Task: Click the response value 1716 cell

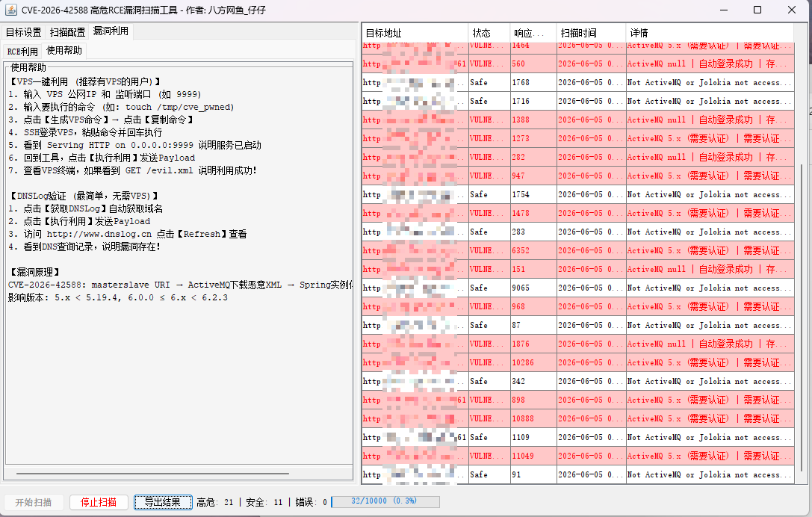Action: click(x=533, y=101)
